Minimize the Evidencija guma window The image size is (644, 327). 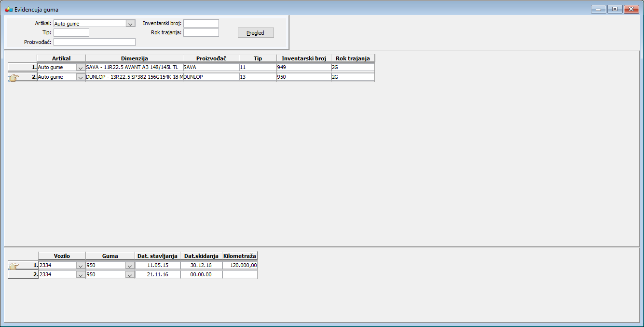pos(598,9)
